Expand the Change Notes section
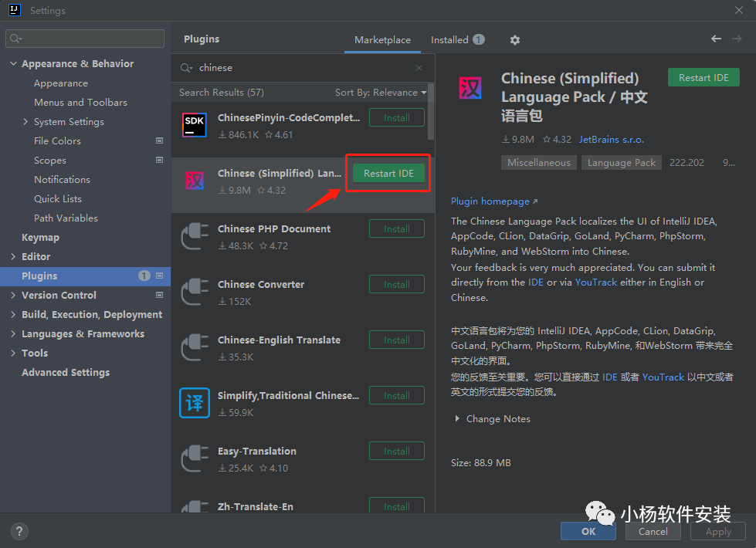Viewport: 756px width, 548px height. click(x=460, y=419)
